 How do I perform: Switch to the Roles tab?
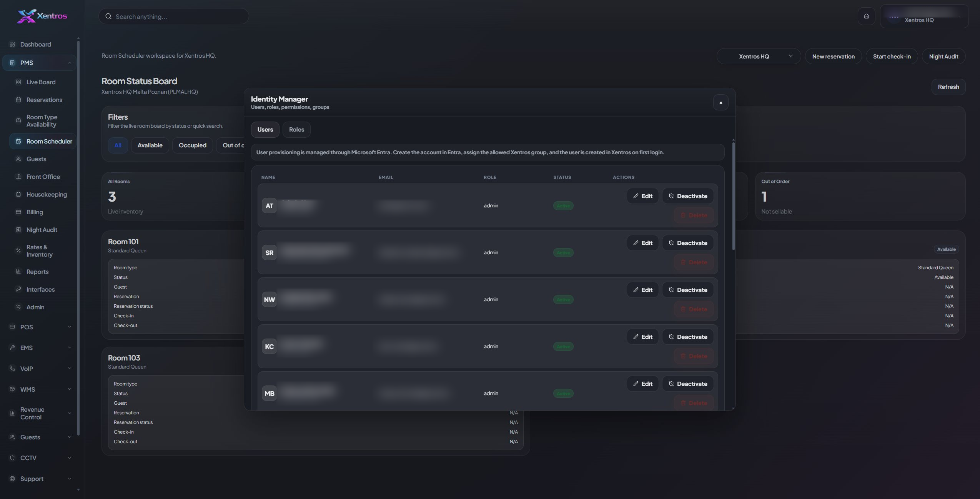[x=296, y=129]
